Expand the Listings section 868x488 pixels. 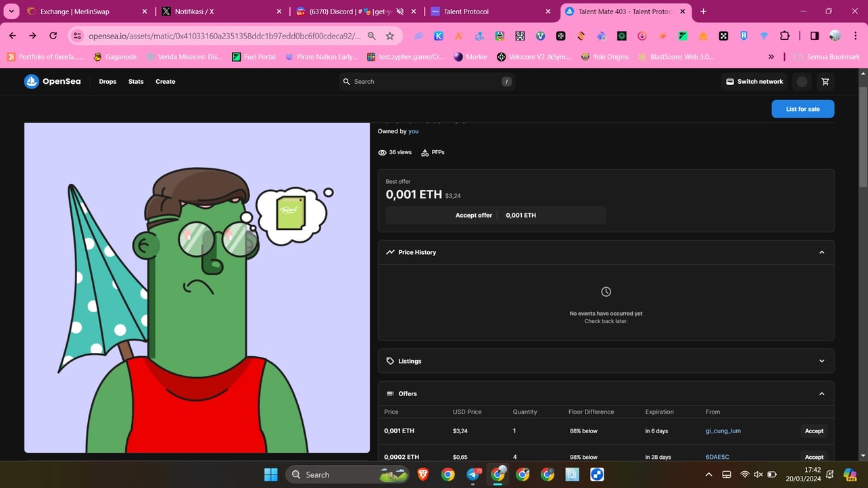tap(821, 361)
